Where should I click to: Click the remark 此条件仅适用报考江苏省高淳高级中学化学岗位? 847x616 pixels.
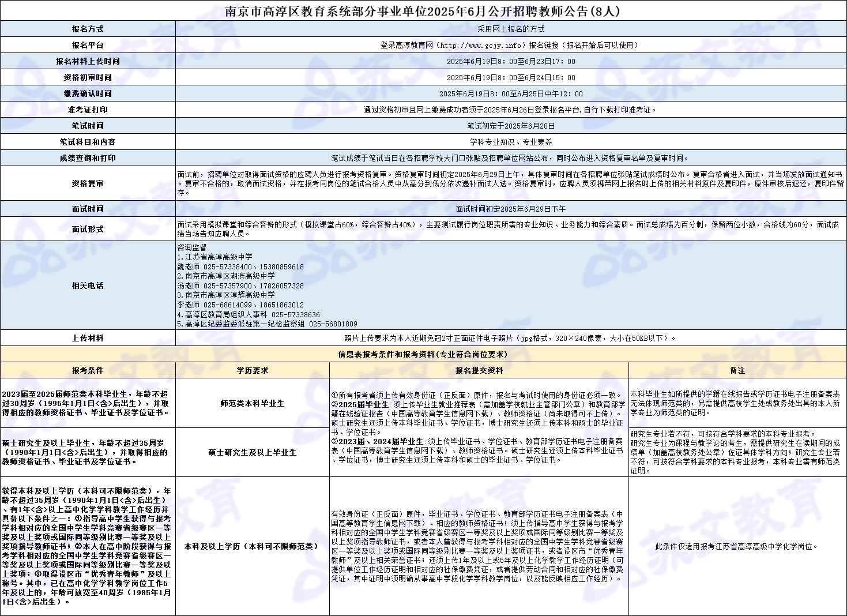coord(737,546)
